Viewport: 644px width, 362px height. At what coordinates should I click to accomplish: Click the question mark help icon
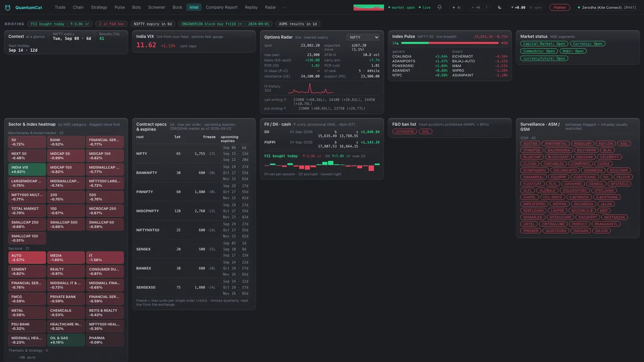point(486,8)
